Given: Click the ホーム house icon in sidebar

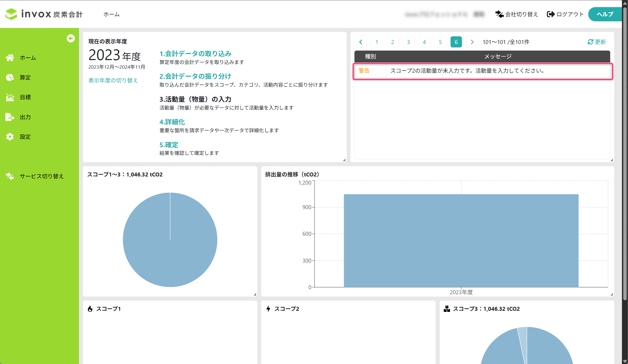Looking at the screenshot, I should [10, 58].
